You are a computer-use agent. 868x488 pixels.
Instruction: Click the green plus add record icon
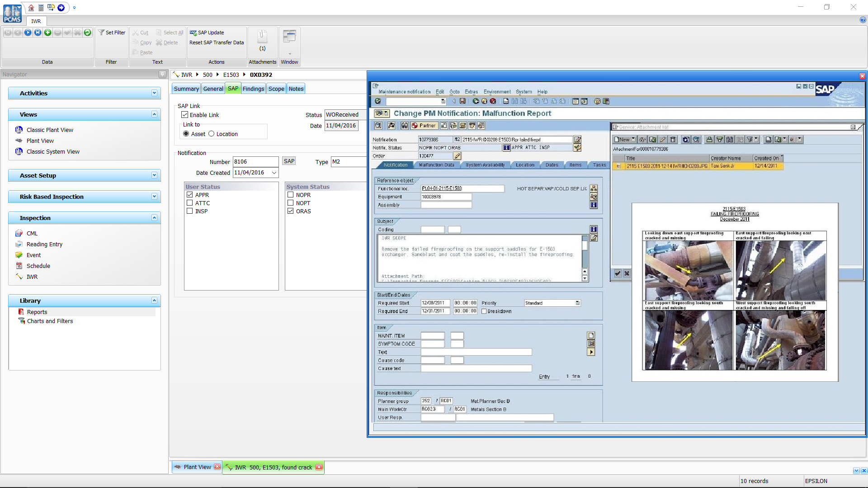(47, 33)
